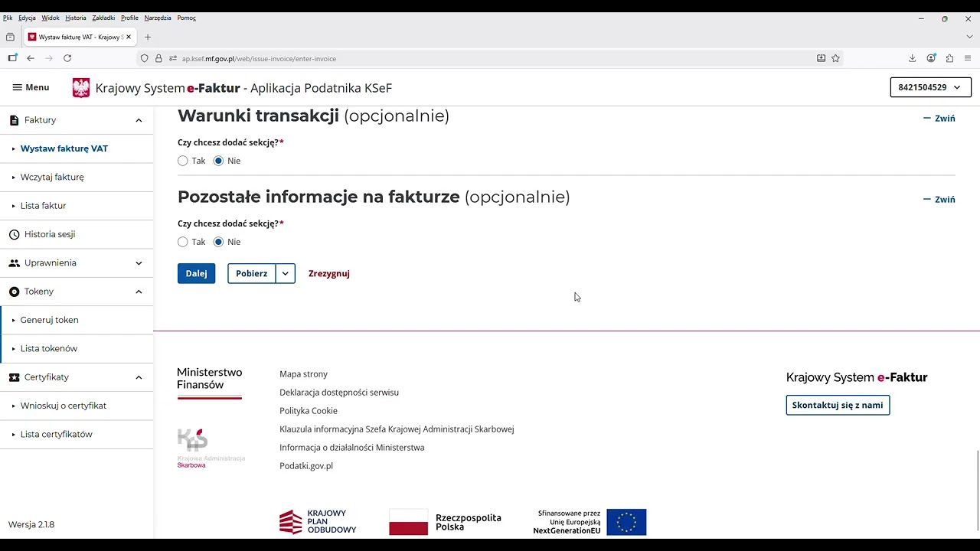Viewport: 980px width, 551px height.
Task: Click the Tokeny circle icon
Action: (14, 292)
